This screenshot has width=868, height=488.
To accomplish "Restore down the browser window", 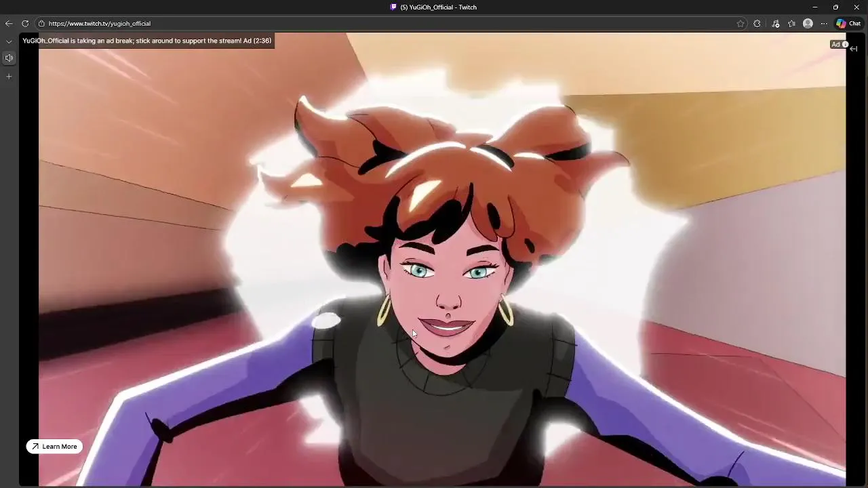I will click(835, 7).
